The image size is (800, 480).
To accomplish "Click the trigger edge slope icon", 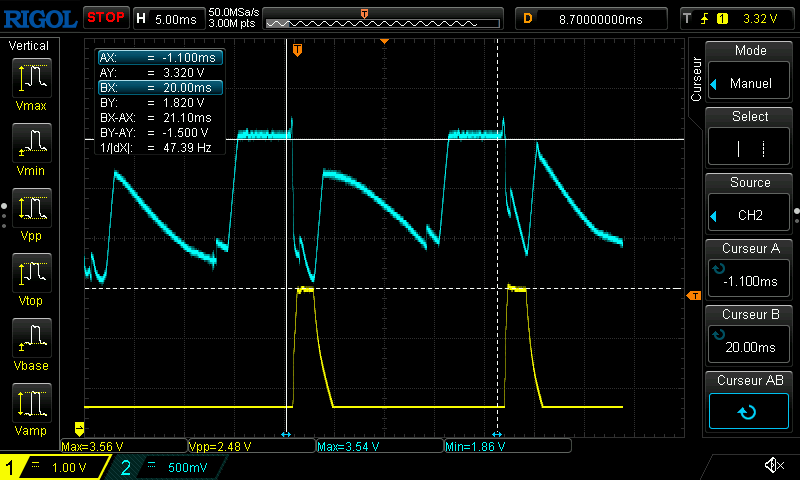I will (x=705, y=19).
